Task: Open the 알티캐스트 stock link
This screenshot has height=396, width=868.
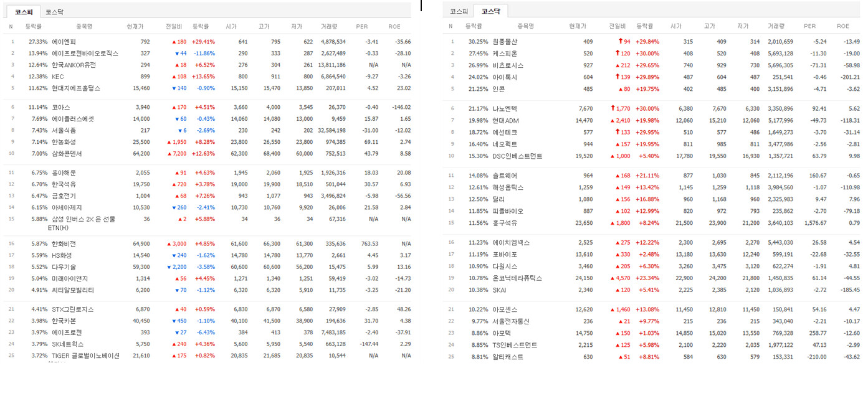Action: (x=508, y=357)
